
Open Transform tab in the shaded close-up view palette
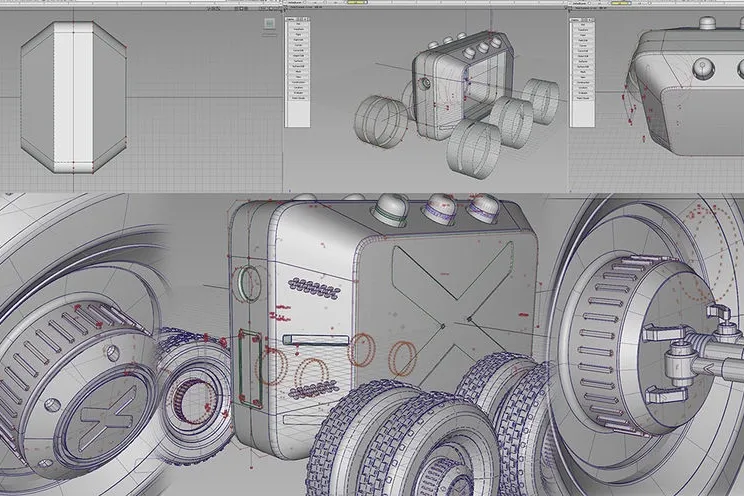pyautogui.click(x=583, y=30)
